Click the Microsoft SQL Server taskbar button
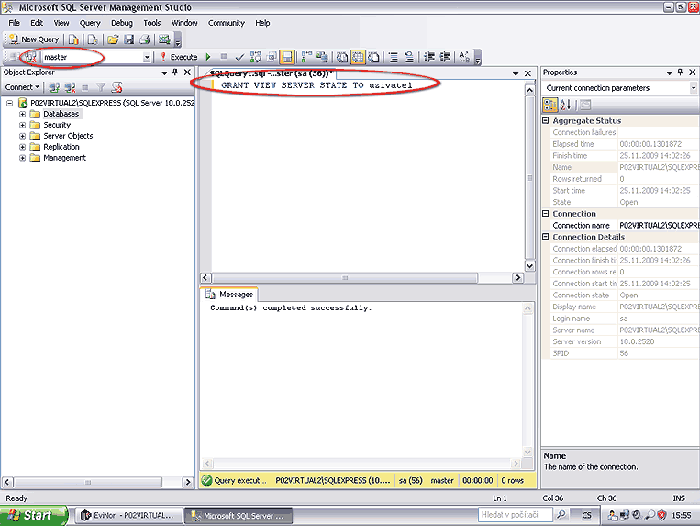Viewport: 700px width, 526px height. click(x=238, y=516)
